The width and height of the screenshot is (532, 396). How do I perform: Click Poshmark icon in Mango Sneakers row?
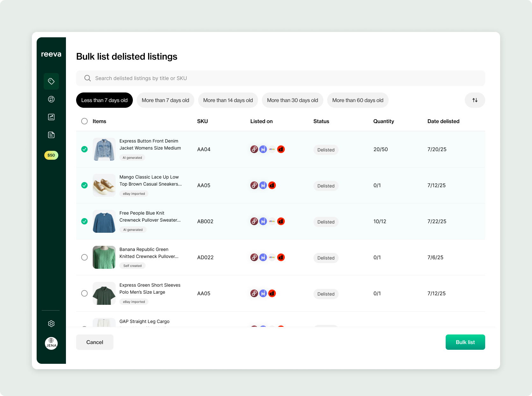(x=254, y=185)
